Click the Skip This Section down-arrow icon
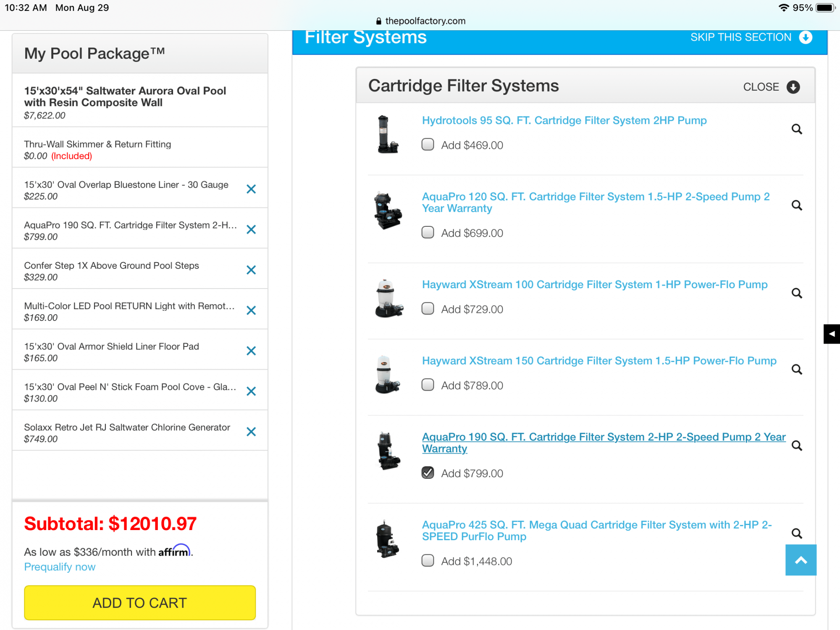The image size is (840, 630). click(806, 37)
